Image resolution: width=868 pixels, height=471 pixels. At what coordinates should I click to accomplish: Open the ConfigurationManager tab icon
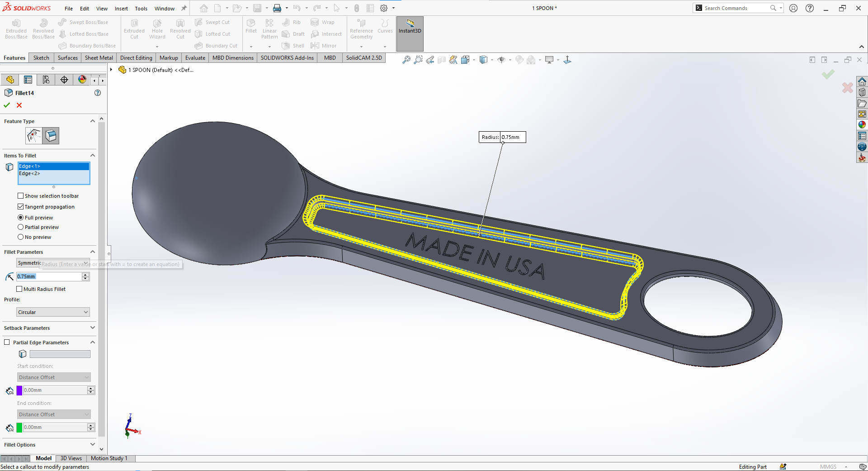[46, 80]
